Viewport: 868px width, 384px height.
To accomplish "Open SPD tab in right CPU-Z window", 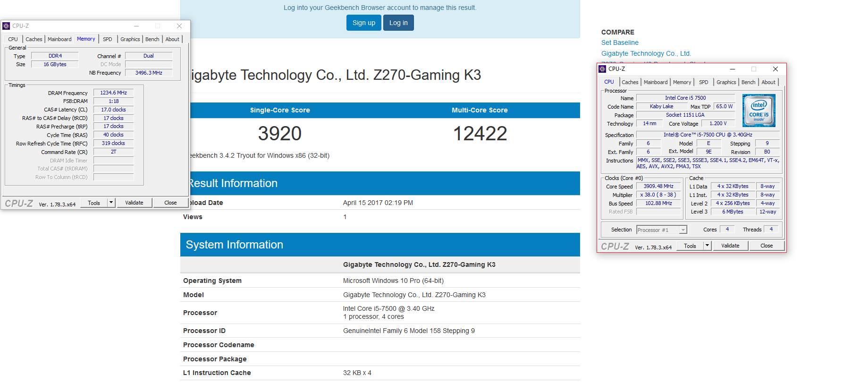I will click(x=704, y=82).
